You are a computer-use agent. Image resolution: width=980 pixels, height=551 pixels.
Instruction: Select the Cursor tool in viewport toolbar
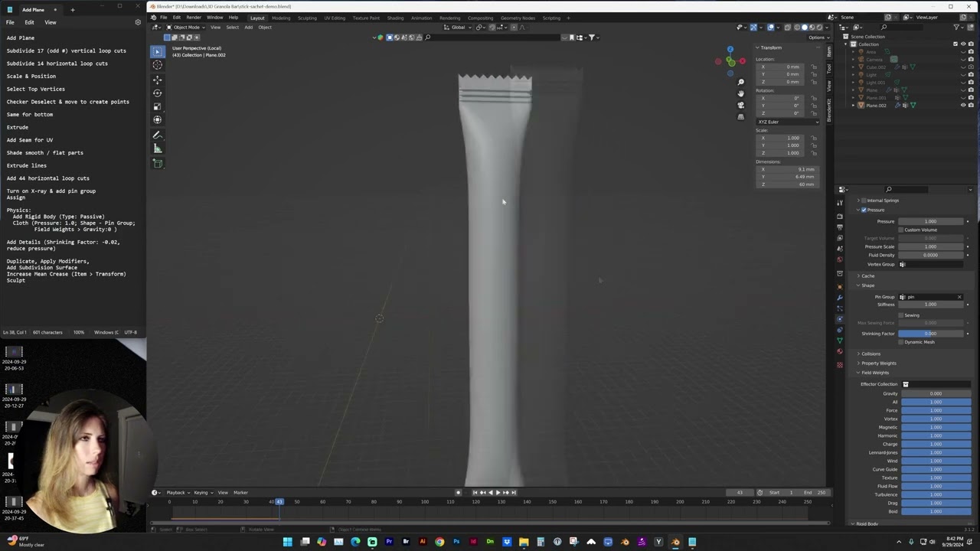158,65
